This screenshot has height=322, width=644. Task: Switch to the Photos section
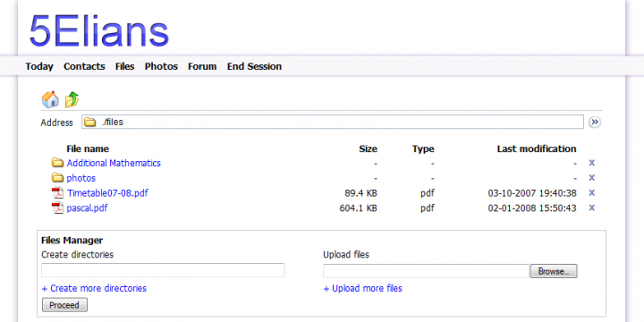click(161, 66)
